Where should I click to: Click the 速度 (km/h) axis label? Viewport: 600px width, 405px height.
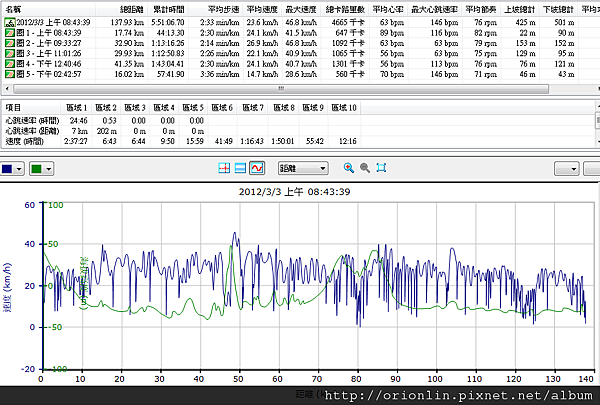7,287
